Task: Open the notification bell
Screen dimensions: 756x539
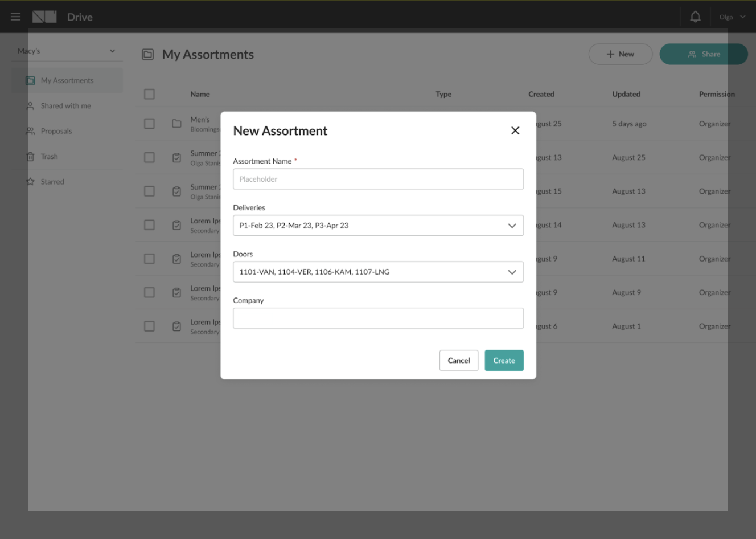Action: [x=695, y=16]
